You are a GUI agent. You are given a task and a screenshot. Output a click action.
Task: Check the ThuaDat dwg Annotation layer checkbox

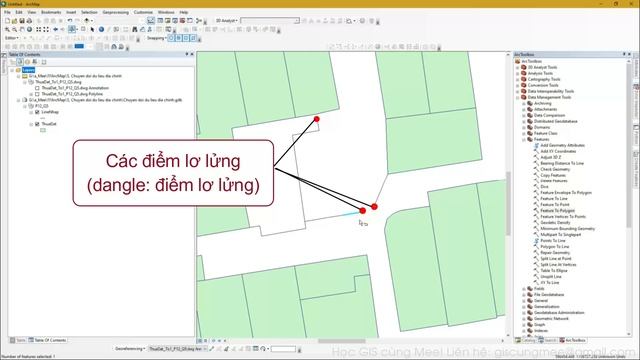(37, 88)
